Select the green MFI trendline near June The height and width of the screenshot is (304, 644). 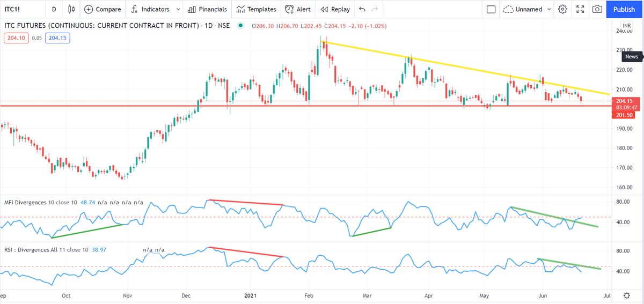pos(554,217)
